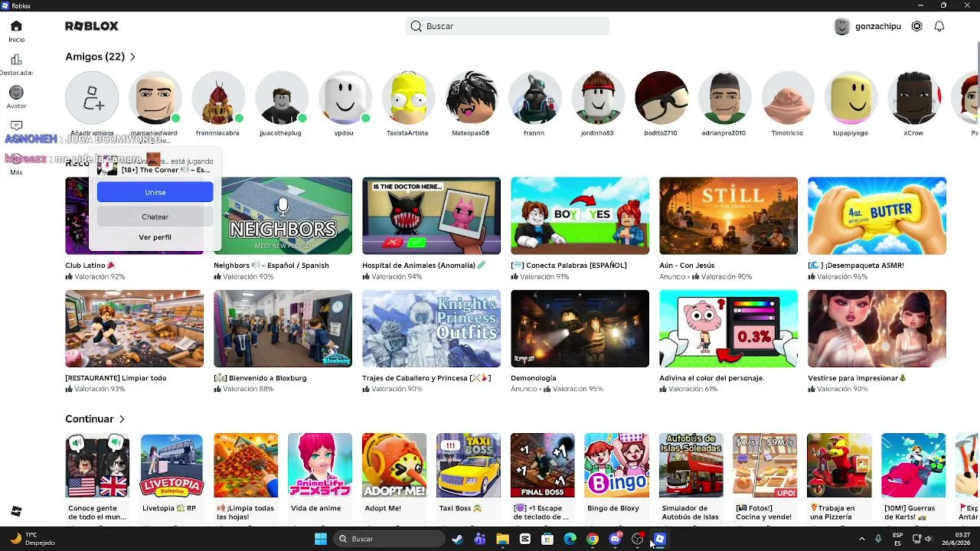The width and height of the screenshot is (980, 551).
Task: Open Google Chrome from taskbar
Action: [593, 539]
